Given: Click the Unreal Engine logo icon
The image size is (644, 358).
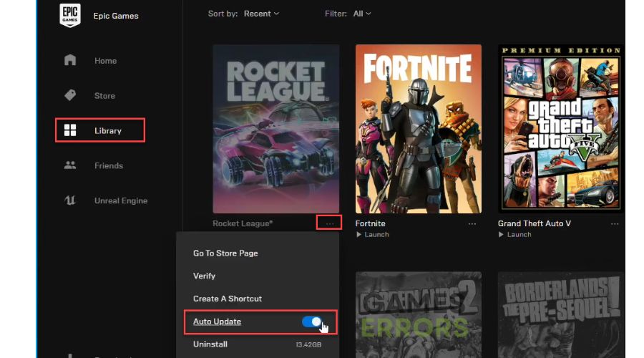Looking at the screenshot, I should 70,200.
